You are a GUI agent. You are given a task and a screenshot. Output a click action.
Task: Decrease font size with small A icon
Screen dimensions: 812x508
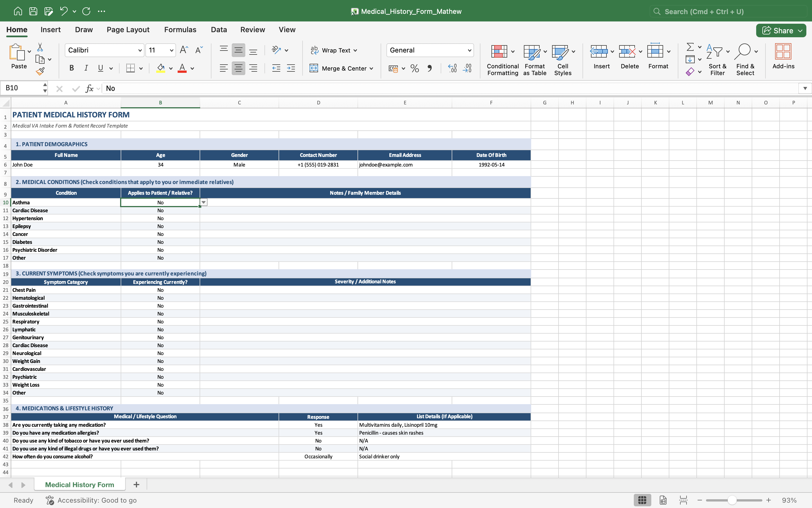(199, 50)
